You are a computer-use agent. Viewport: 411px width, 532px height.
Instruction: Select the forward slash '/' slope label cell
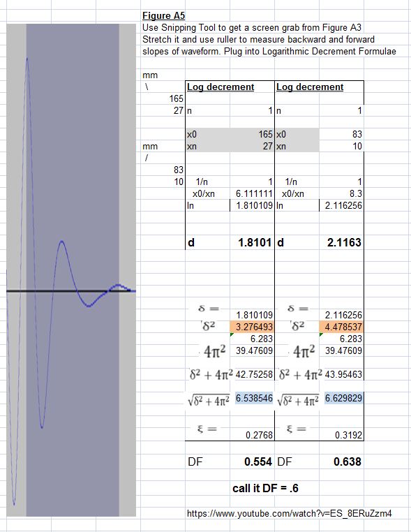coord(147,158)
